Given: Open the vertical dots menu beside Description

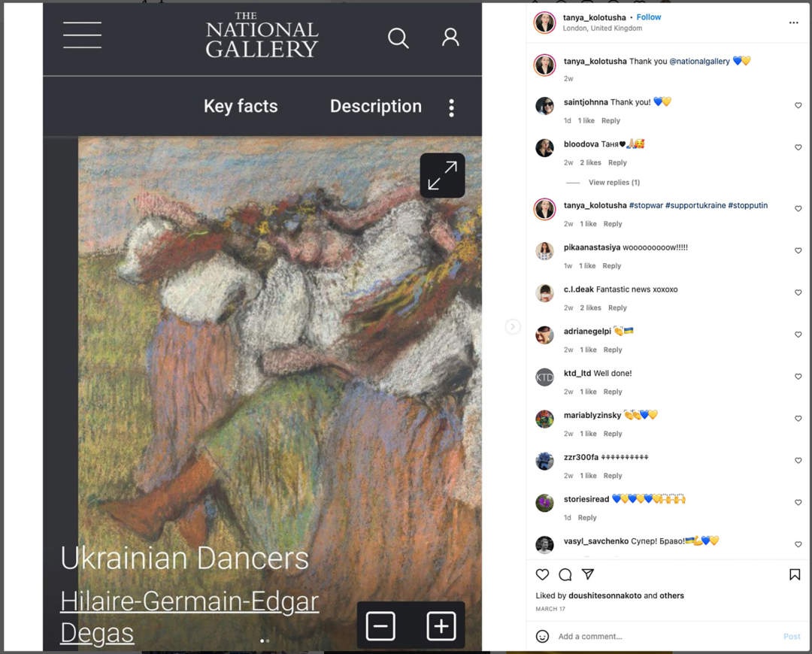Looking at the screenshot, I should [452, 107].
